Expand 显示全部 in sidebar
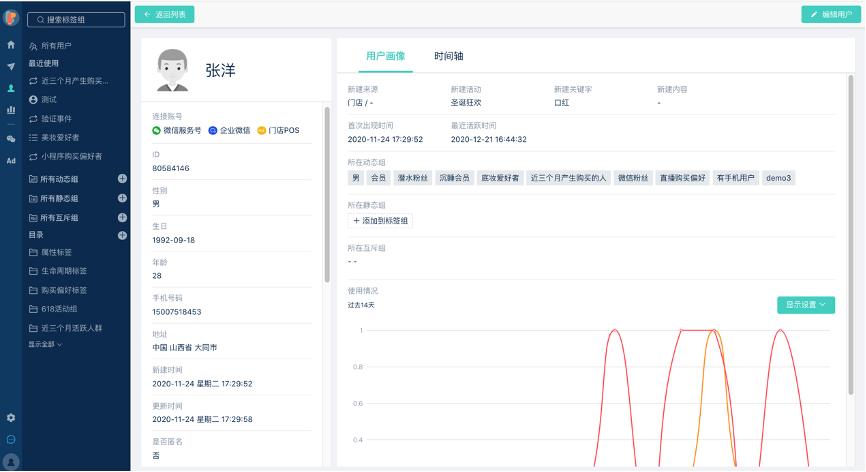 (45, 344)
